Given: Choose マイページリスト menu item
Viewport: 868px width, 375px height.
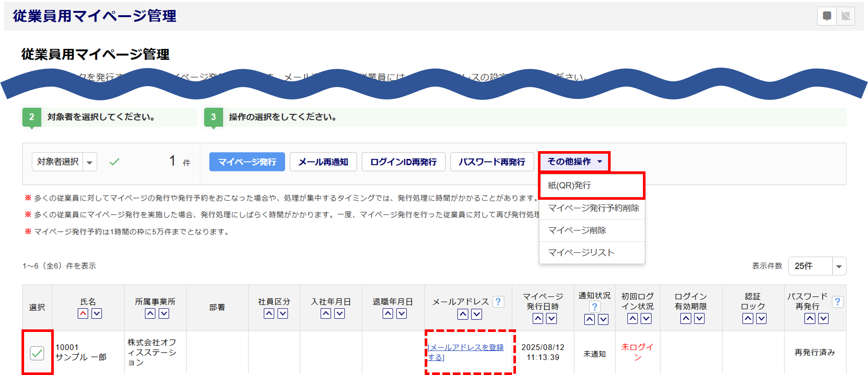Looking at the screenshot, I should (x=581, y=253).
